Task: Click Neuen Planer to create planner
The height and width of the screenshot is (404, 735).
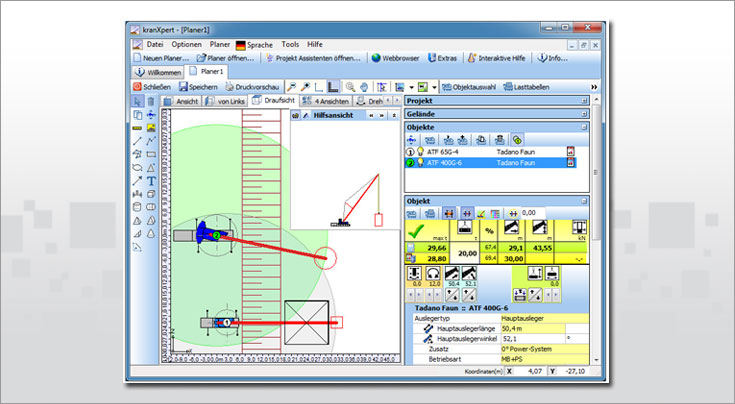Action: tap(161, 58)
